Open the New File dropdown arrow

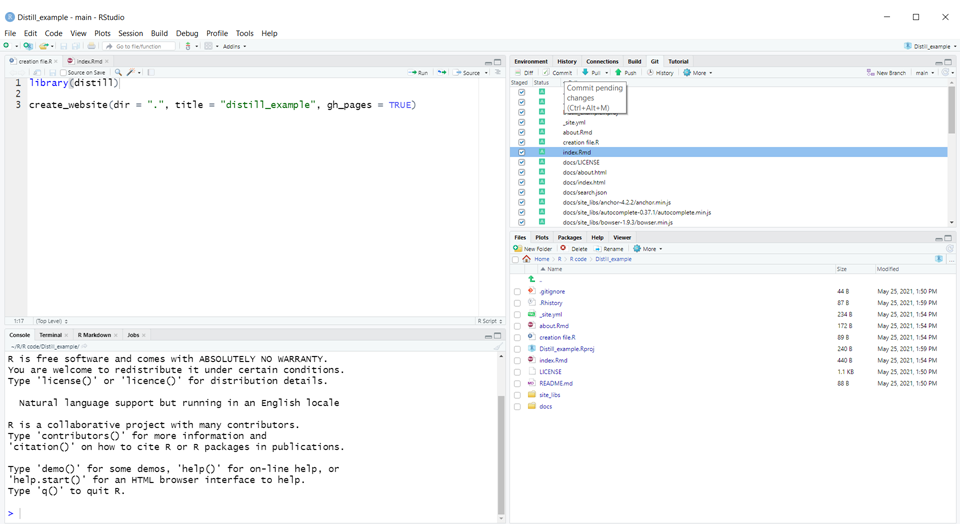17,47
